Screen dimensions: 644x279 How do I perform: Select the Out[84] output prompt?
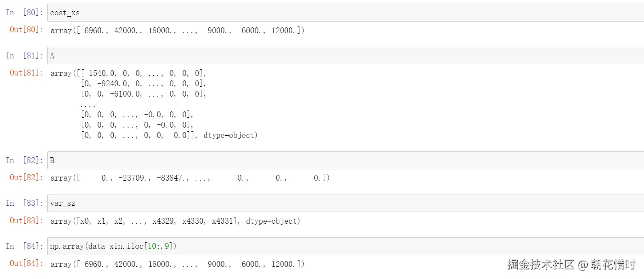pyautogui.click(x=27, y=263)
